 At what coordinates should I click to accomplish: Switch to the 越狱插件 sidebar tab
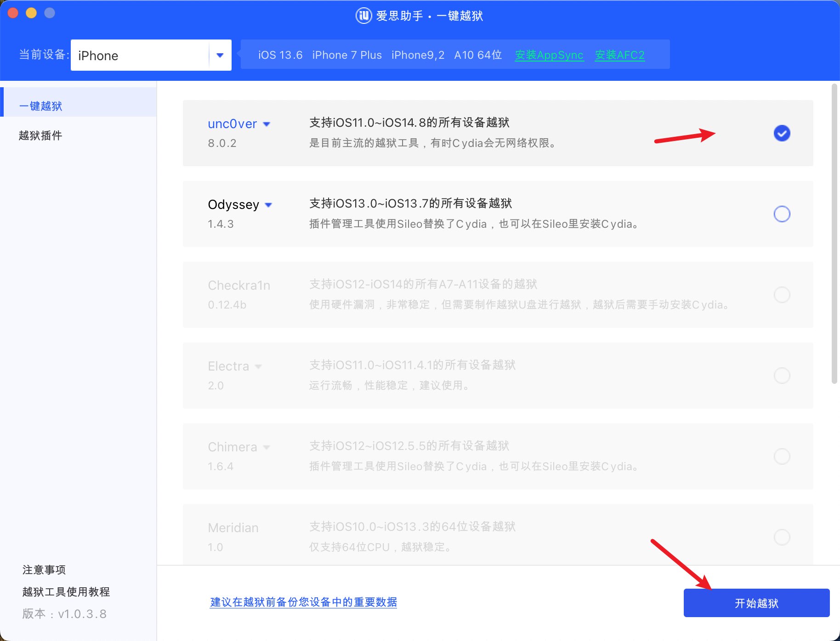[40, 135]
